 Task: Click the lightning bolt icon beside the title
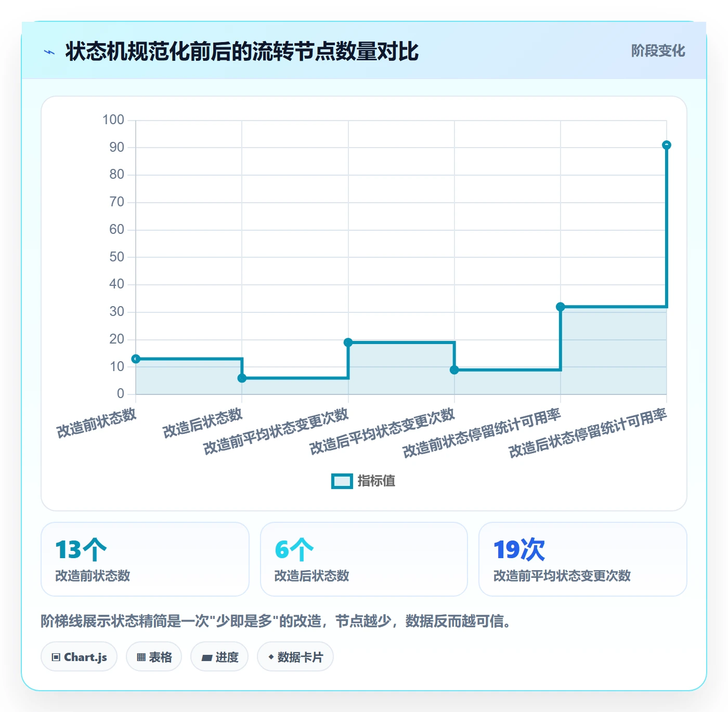pos(49,52)
